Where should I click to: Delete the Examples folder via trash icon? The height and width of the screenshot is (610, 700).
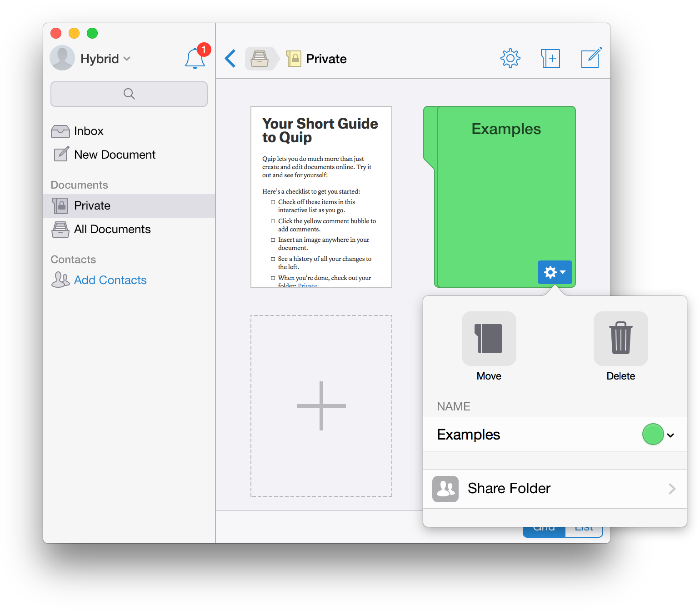(x=620, y=339)
